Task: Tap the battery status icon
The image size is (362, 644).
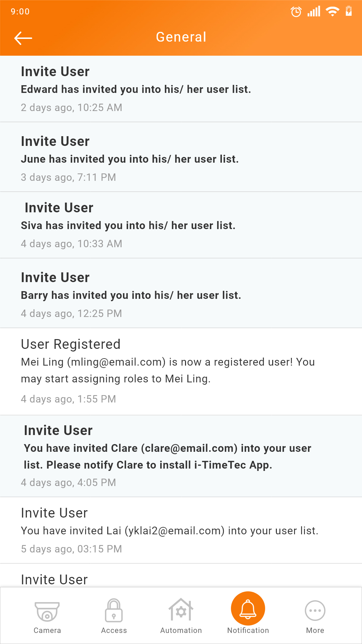Action: coord(349,11)
